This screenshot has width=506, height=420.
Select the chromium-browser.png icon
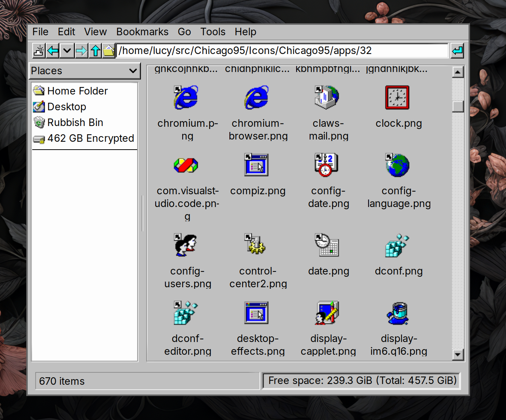[x=256, y=97]
